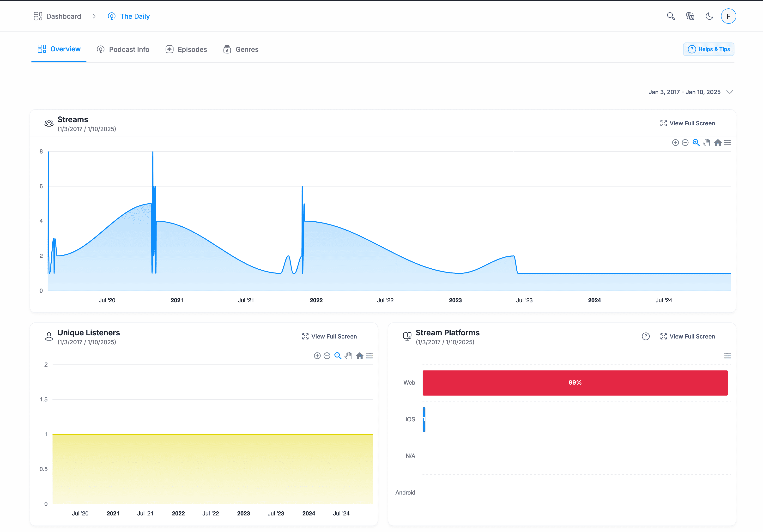The height and width of the screenshot is (532, 763).
Task: Select selection zoom in Unique Listeners chart
Action: [x=338, y=356]
